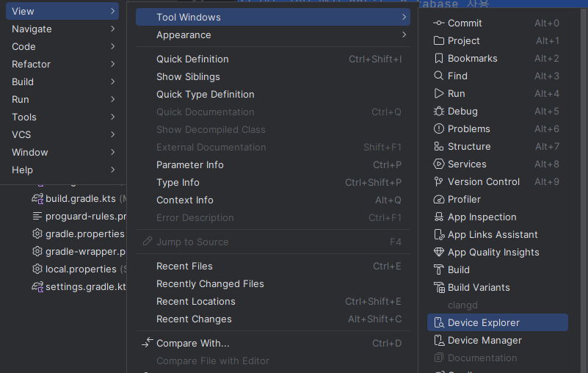
Task: Open Profiler via its gauge icon
Action: (438, 199)
